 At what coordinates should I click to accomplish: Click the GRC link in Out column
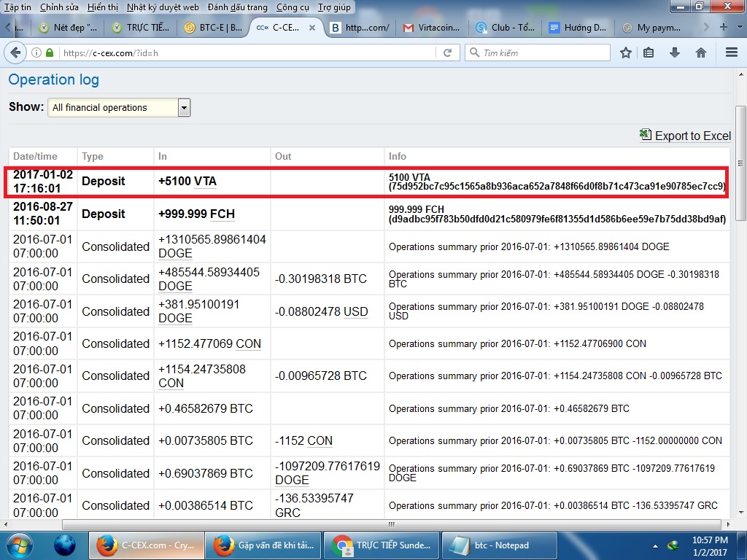[x=287, y=513]
